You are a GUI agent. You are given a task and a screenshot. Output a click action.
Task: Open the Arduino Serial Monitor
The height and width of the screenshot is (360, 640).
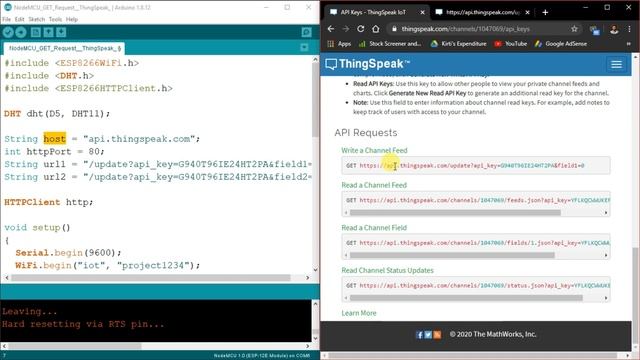coord(307,32)
